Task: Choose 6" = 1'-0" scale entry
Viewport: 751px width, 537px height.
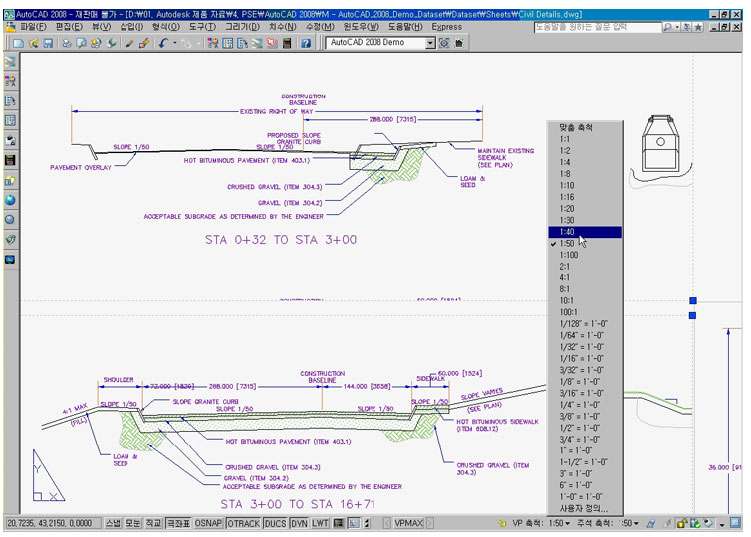Action: [585, 485]
